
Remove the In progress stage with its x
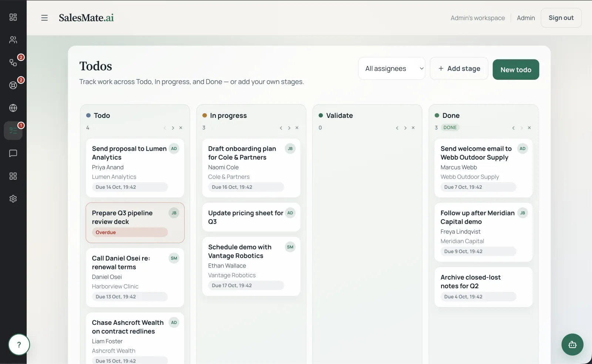pyautogui.click(x=297, y=128)
